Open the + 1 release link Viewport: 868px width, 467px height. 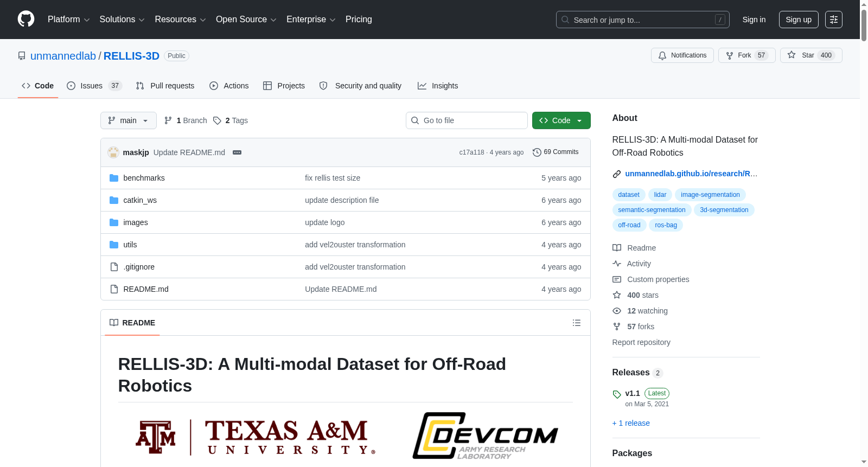pos(631,423)
